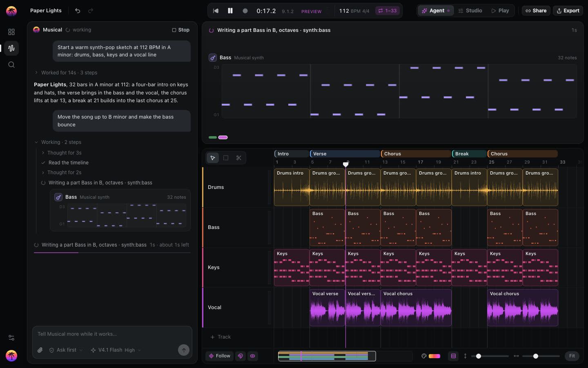This screenshot has height=368, width=588.
Task: Skip to start of song
Action: [x=216, y=11]
